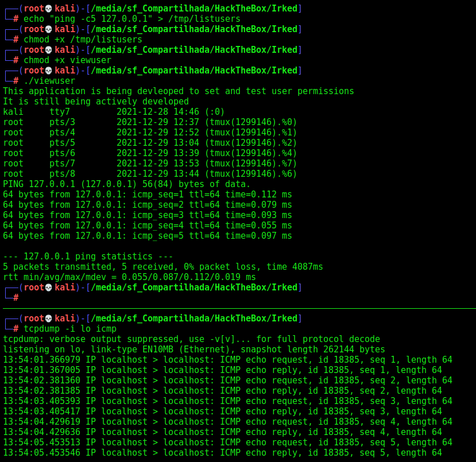Viewport: 476px width, 462px height.
Task: Select the 'root pts/8' session row
Action: [150, 173]
